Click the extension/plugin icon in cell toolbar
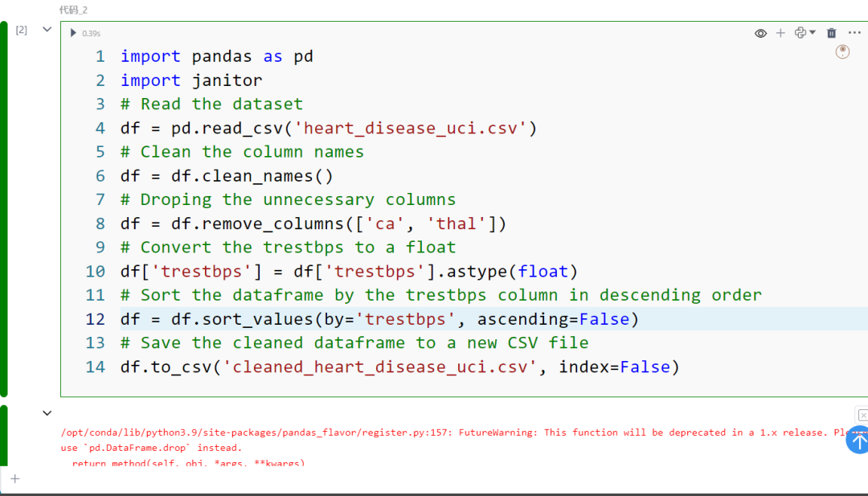 (800, 33)
